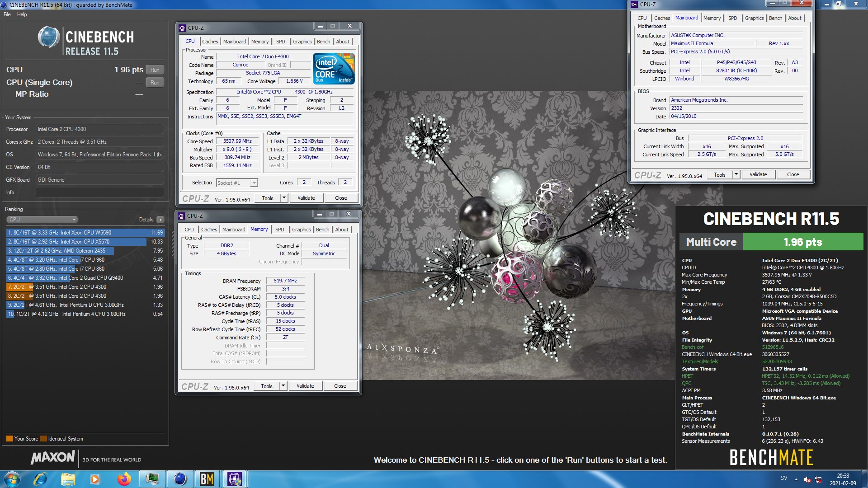
Task: Expand Tools dropdown arrow in Mainboard window
Action: point(736,174)
